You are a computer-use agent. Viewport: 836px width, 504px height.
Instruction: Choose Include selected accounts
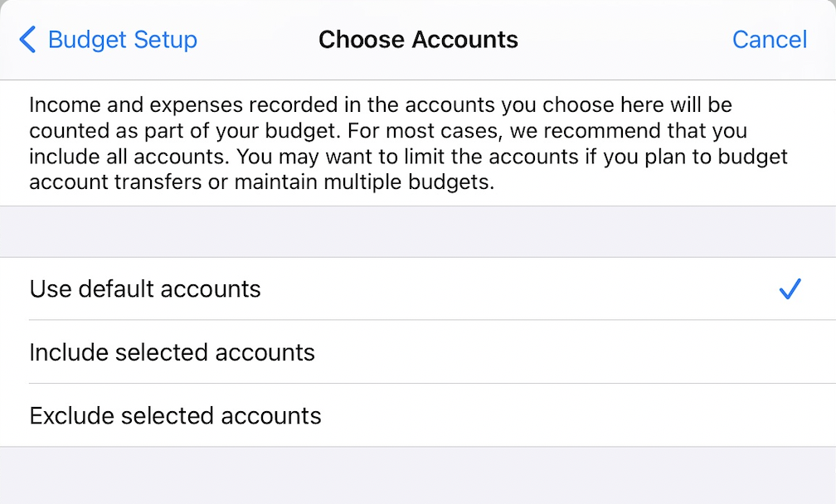172,352
